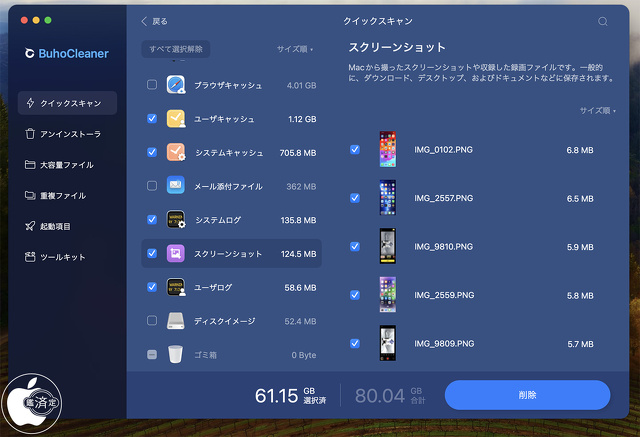Open the IMG_0102.PNG thumbnail preview
The image size is (640, 437).
coord(387,149)
